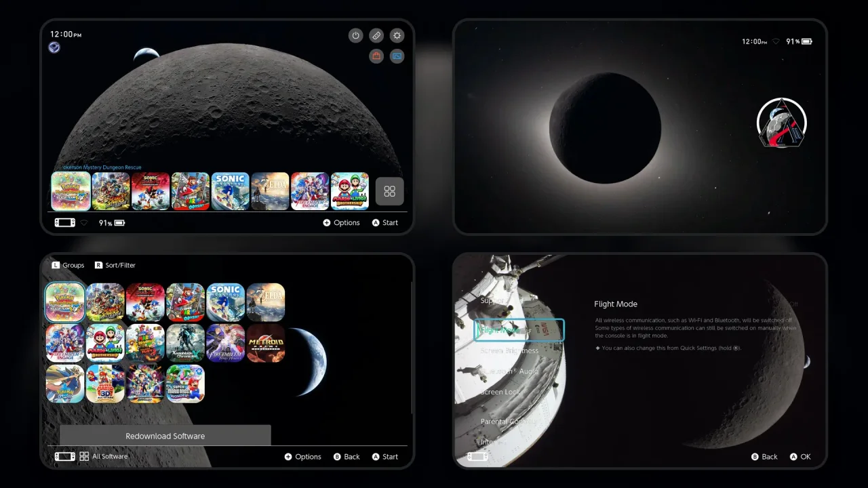Click Back in the All Software footer
Screen dimensions: 868x488
347,456
